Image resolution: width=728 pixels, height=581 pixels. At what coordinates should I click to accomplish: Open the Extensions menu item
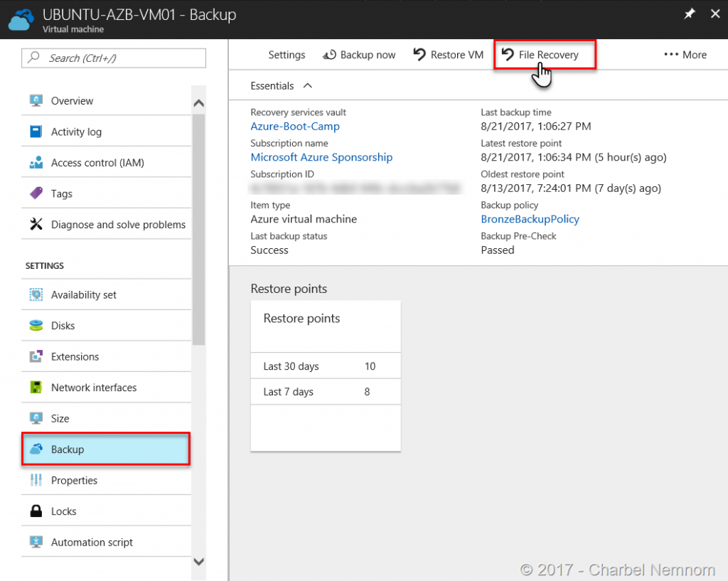click(107, 356)
